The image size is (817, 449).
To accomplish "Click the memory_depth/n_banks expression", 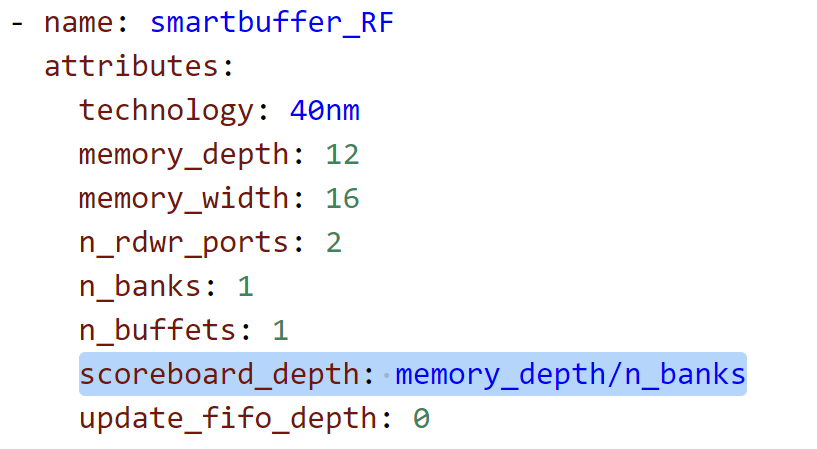I will (571, 375).
